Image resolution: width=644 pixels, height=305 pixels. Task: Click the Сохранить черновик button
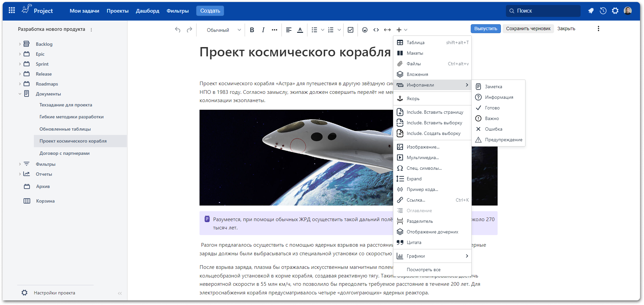(528, 29)
